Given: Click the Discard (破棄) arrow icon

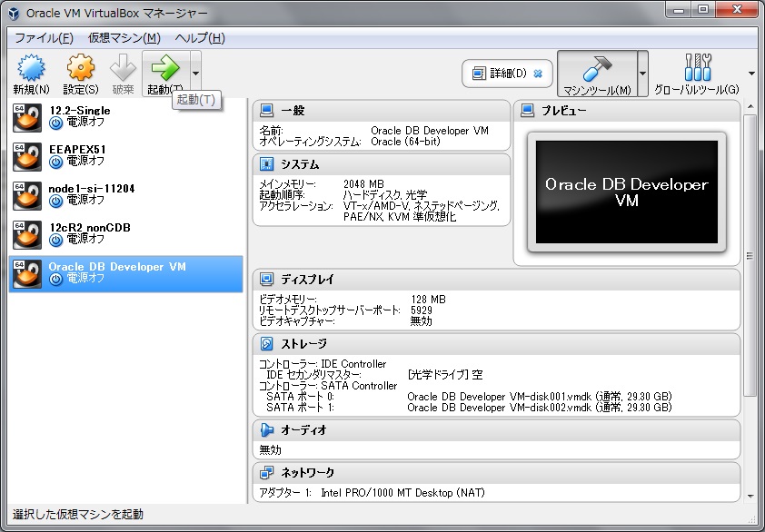Looking at the screenshot, I should [x=123, y=67].
